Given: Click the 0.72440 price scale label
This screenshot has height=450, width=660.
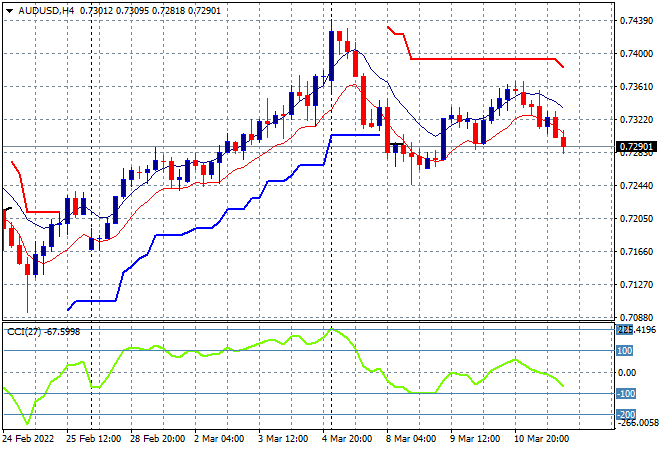Looking at the screenshot, I should [x=636, y=185].
